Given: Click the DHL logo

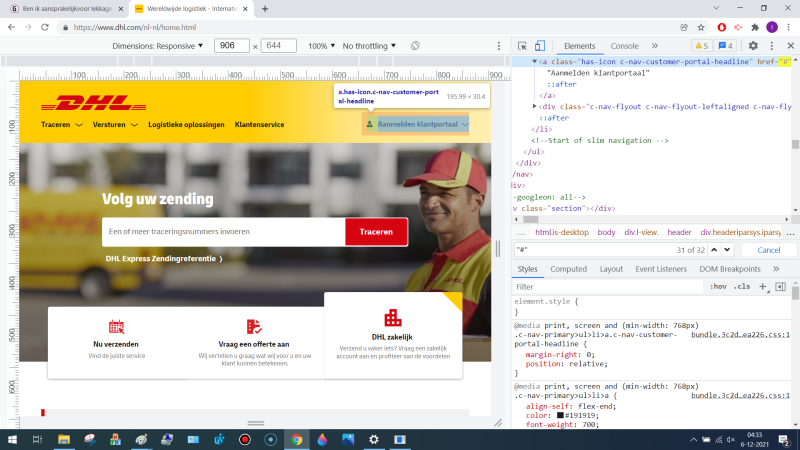Looking at the screenshot, I should (x=84, y=102).
